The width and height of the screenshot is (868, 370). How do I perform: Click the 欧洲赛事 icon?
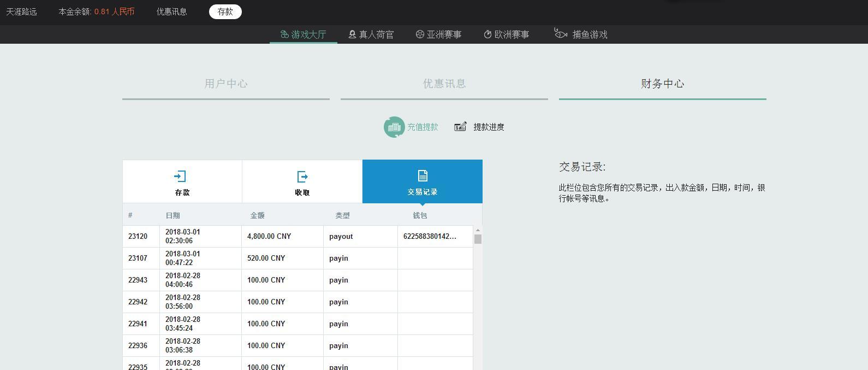click(x=487, y=34)
